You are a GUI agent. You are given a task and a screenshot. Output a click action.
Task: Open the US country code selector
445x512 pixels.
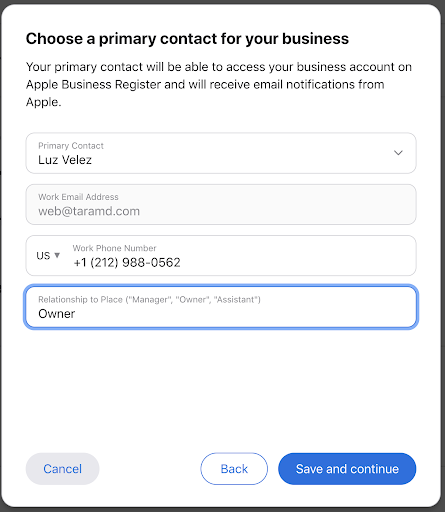(48, 256)
